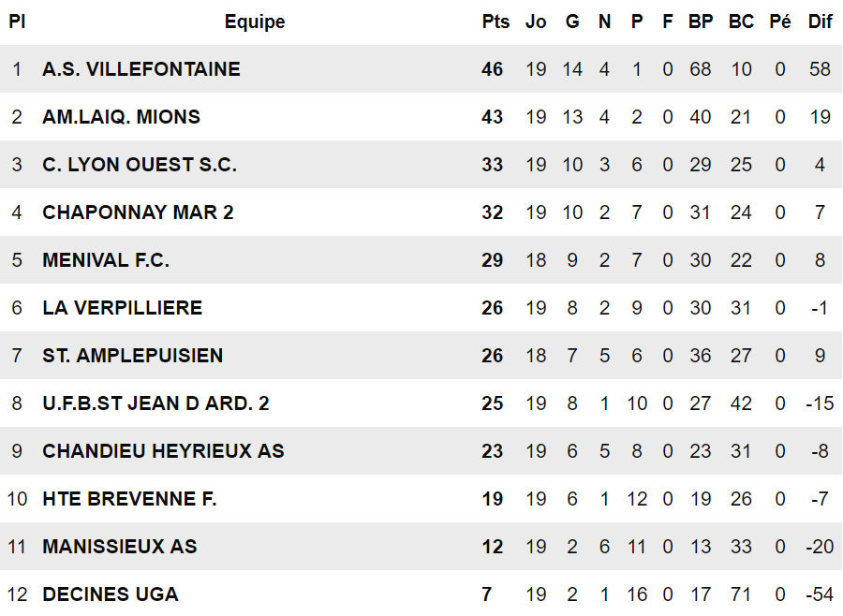This screenshot has height=616, width=843.
Task: Click Villefontaine's 46 points value
Action: click(x=493, y=69)
